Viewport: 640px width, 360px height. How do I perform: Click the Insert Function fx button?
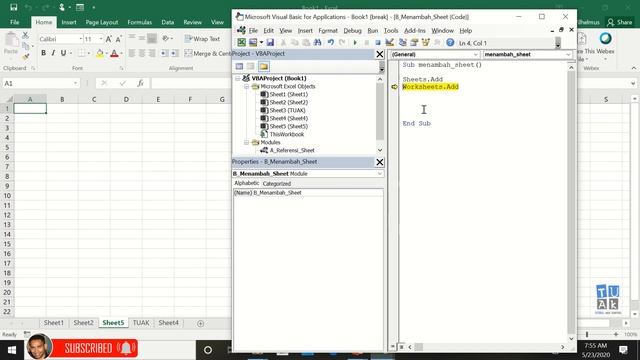coord(140,83)
